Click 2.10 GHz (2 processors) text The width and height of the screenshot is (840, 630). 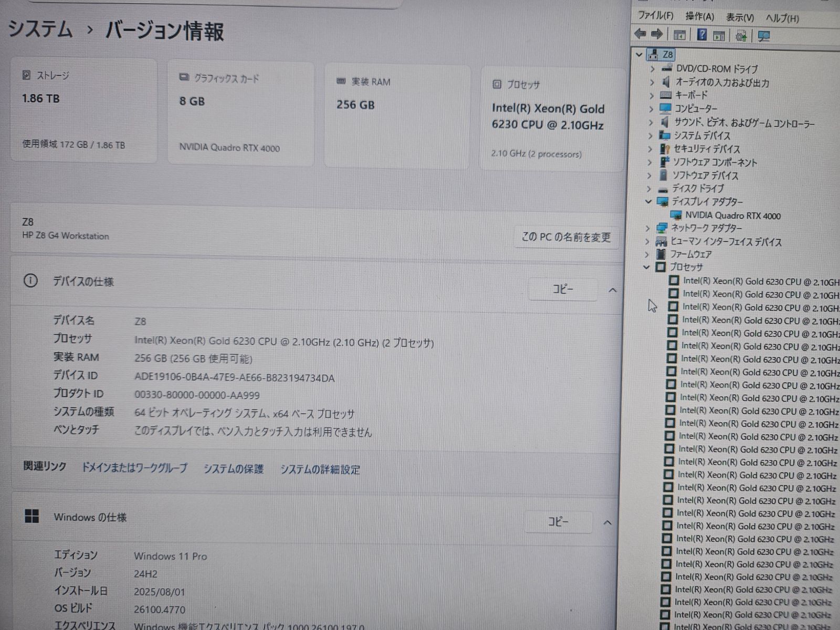(x=536, y=154)
